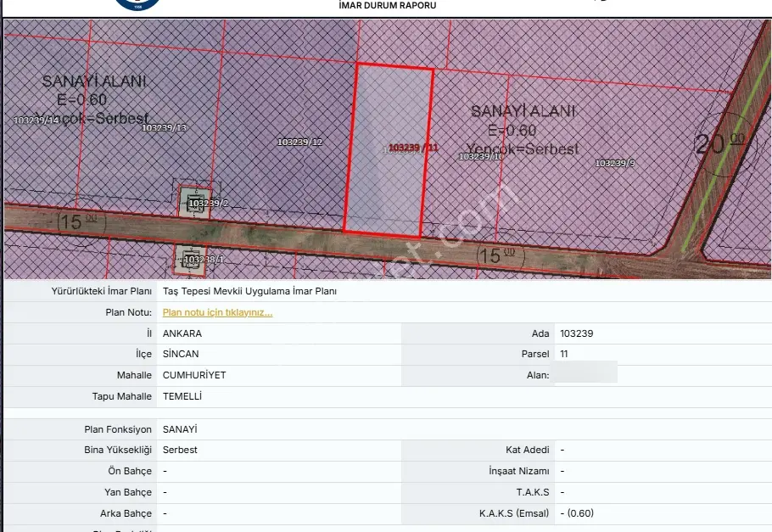Image resolution: width=772 pixels, height=532 pixels.
Task: Open the 'Plan notu için tıklayınız...' link
Action: (217, 312)
